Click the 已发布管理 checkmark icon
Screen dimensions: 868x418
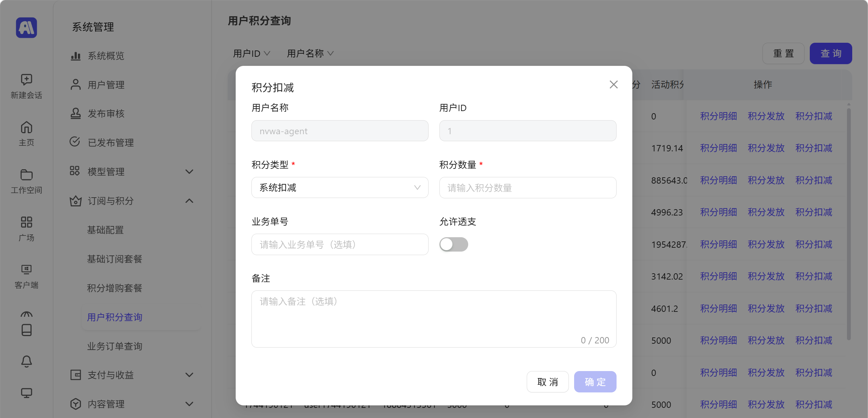point(75,142)
